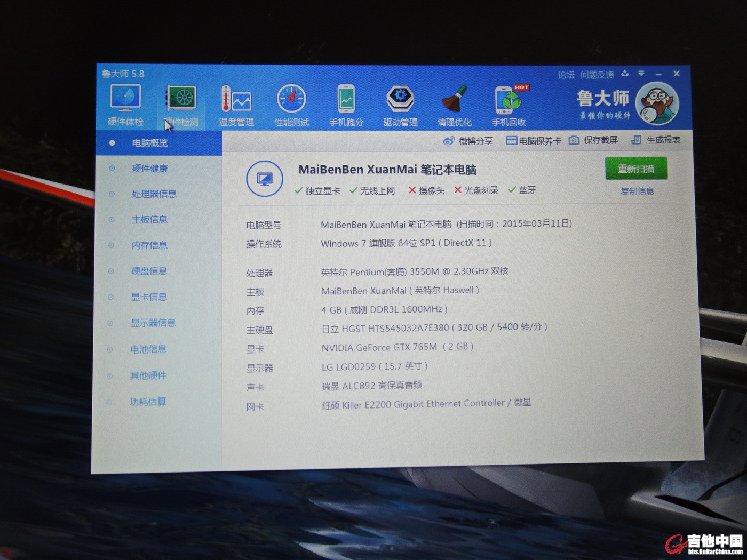This screenshot has height=560, width=747.
Task: Share via 微博分享 Weibo icon
Action: (x=468, y=141)
